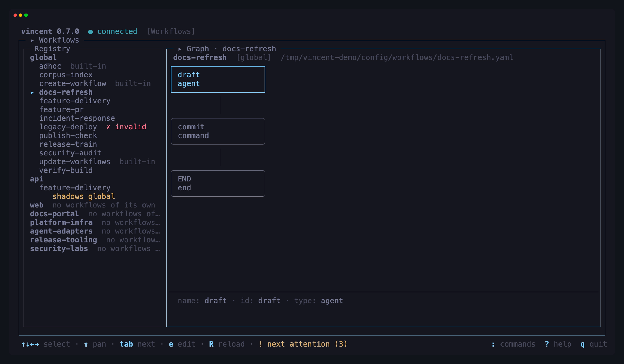Screen dimensions: 624x364
Task: Select the commit command node
Action: point(218,131)
